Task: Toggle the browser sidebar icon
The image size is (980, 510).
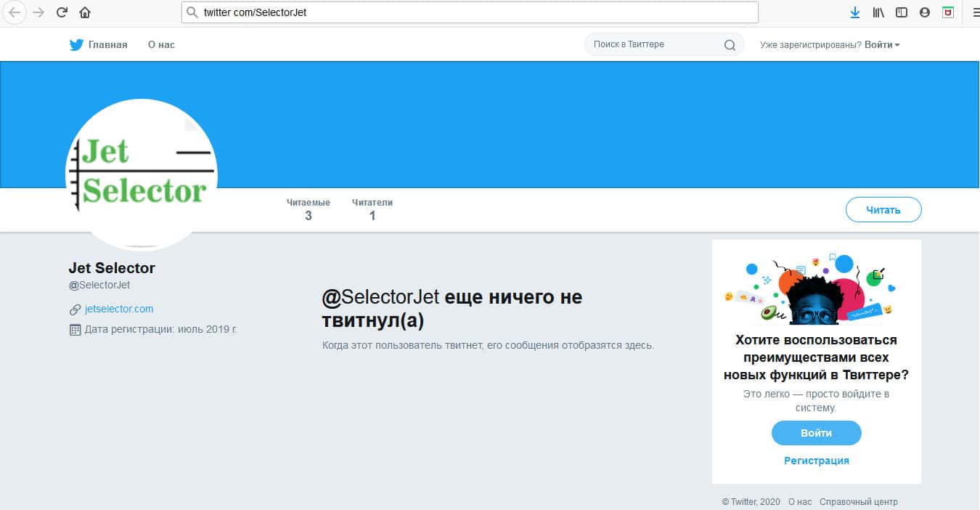Action: pos(902,12)
